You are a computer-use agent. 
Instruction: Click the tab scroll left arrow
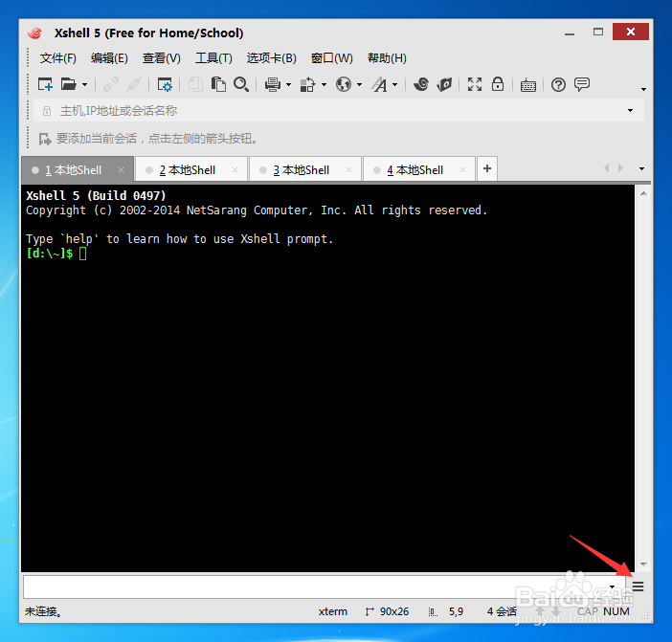[x=607, y=168]
